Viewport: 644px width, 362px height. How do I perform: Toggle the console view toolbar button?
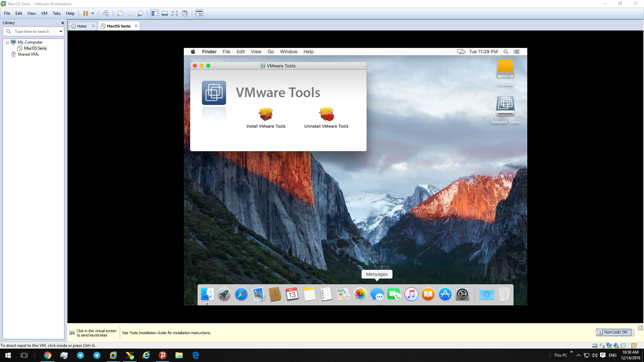pyautogui.click(x=199, y=13)
